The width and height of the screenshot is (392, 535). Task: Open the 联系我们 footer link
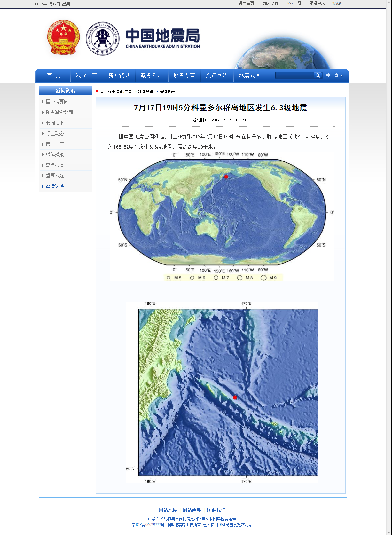(216, 510)
